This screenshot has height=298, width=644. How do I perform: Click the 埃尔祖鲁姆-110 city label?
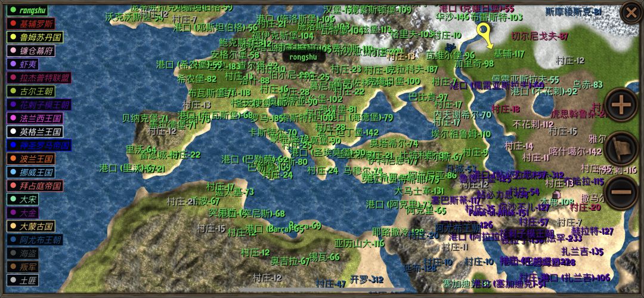[461, 134]
